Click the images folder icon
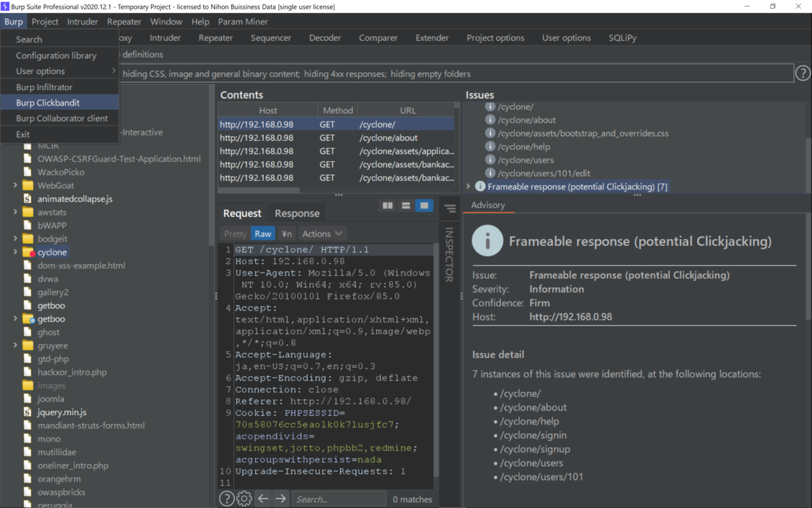The image size is (812, 508). (x=28, y=385)
